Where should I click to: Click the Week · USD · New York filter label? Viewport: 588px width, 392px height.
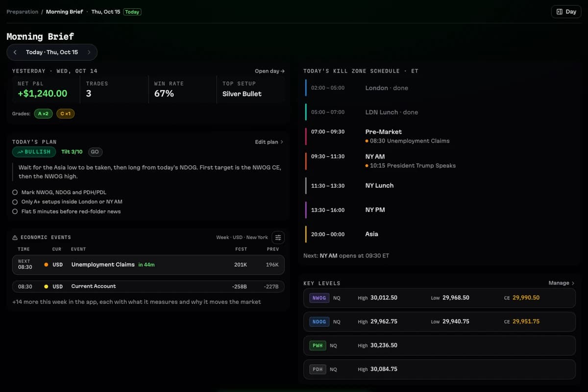coord(242,238)
